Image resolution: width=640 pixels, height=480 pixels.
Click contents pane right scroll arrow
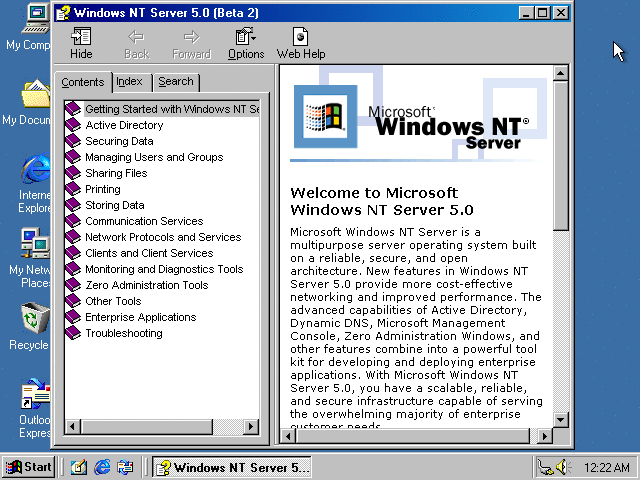click(251, 427)
